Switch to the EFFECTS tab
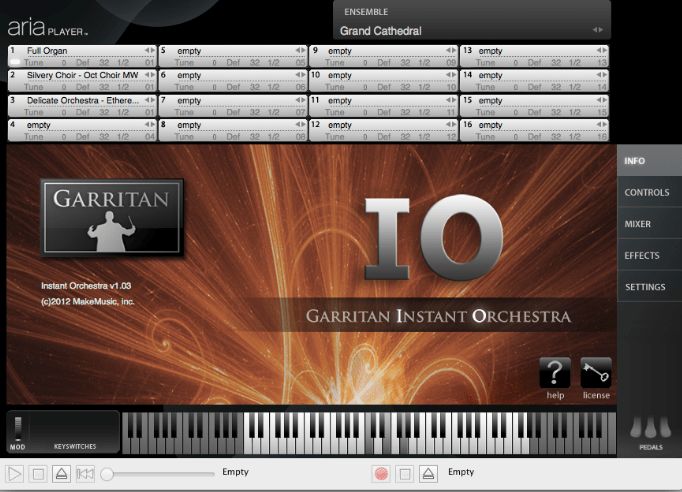Viewport: 682px width, 492px height. click(x=649, y=255)
